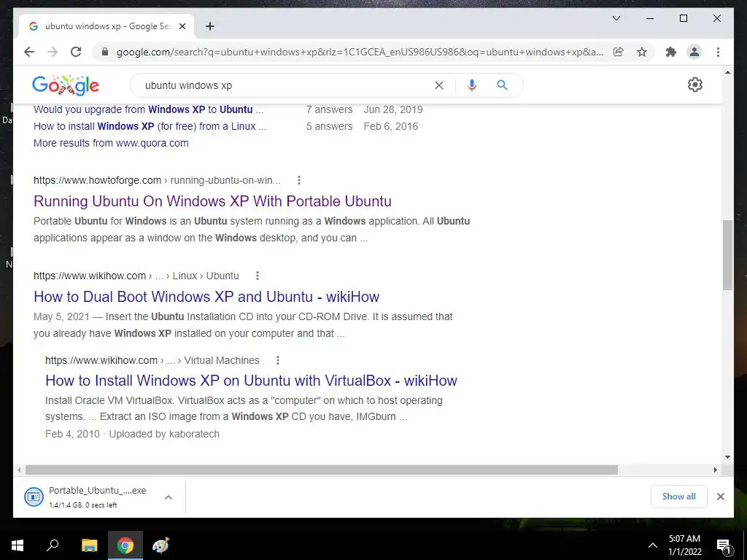Reload the current page

(x=76, y=52)
